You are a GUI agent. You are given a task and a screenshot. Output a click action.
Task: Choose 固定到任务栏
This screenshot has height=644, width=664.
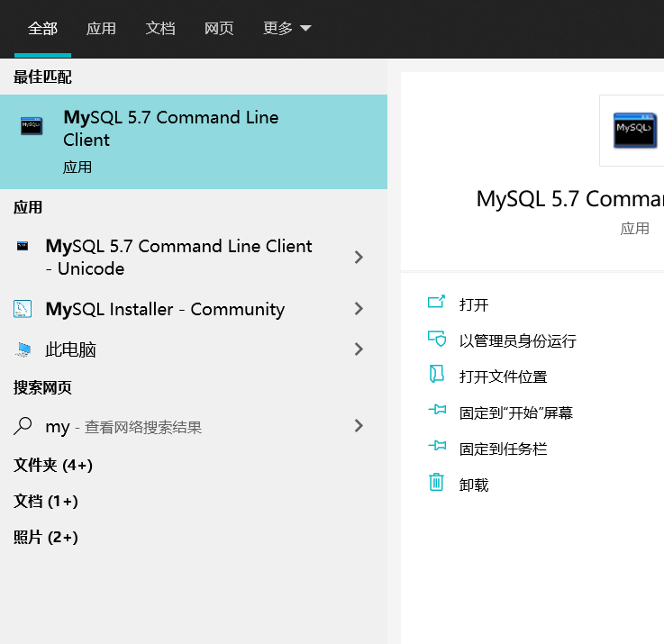(503, 449)
